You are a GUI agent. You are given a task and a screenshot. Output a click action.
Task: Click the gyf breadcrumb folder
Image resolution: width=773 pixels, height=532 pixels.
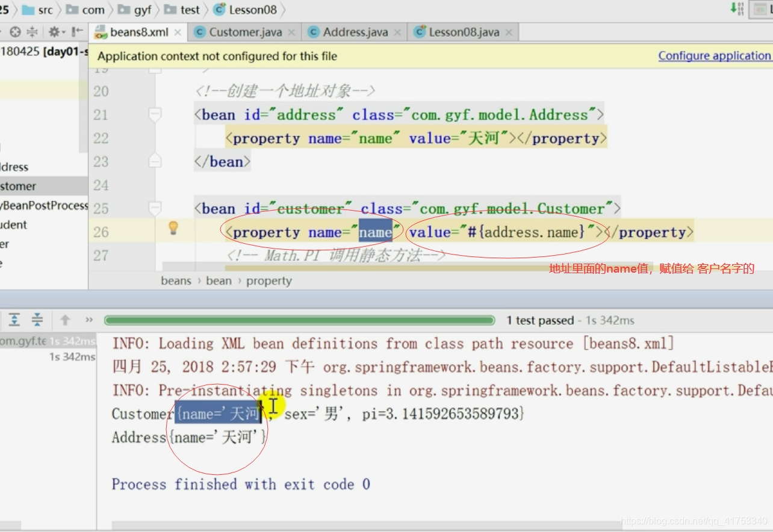pyautogui.click(x=135, y=10)
